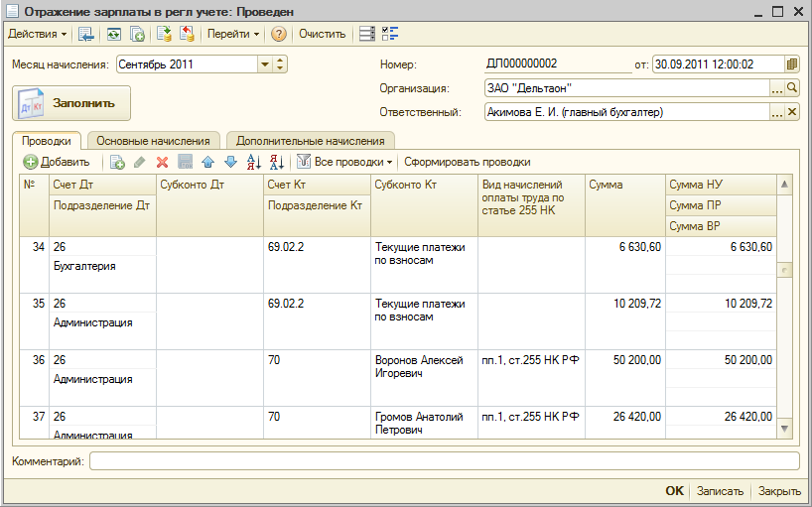Click the table scrollbar up arrow

[784, 185]
